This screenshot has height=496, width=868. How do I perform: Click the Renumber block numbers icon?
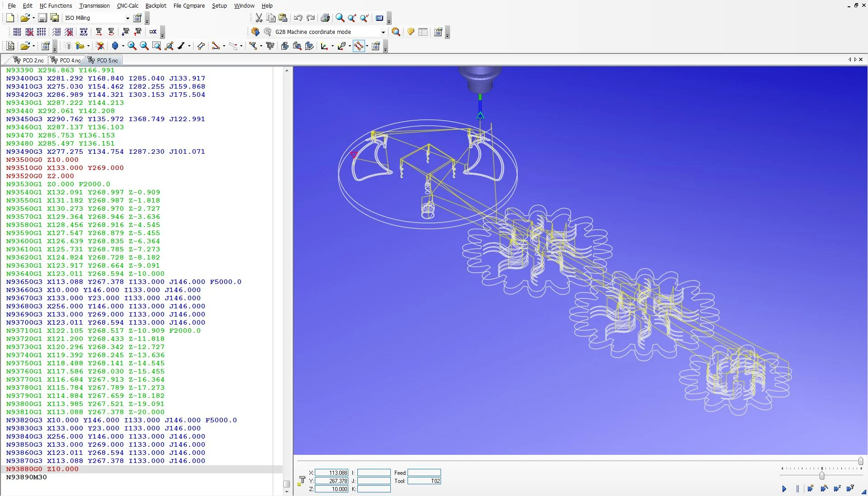click(17, 32)
